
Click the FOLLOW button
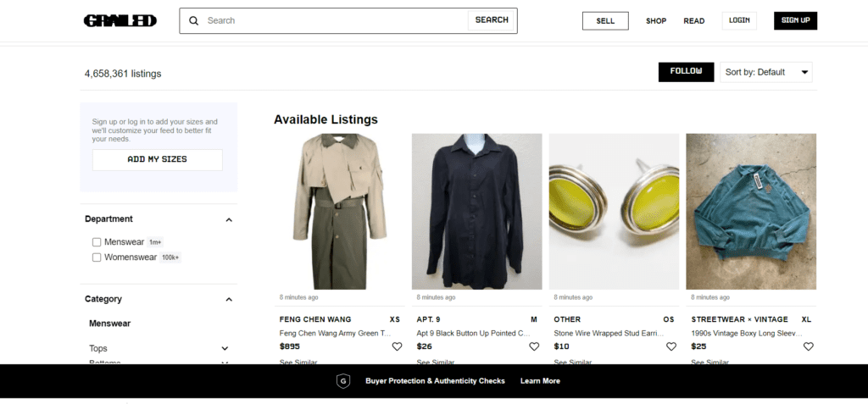coord(686,72)
